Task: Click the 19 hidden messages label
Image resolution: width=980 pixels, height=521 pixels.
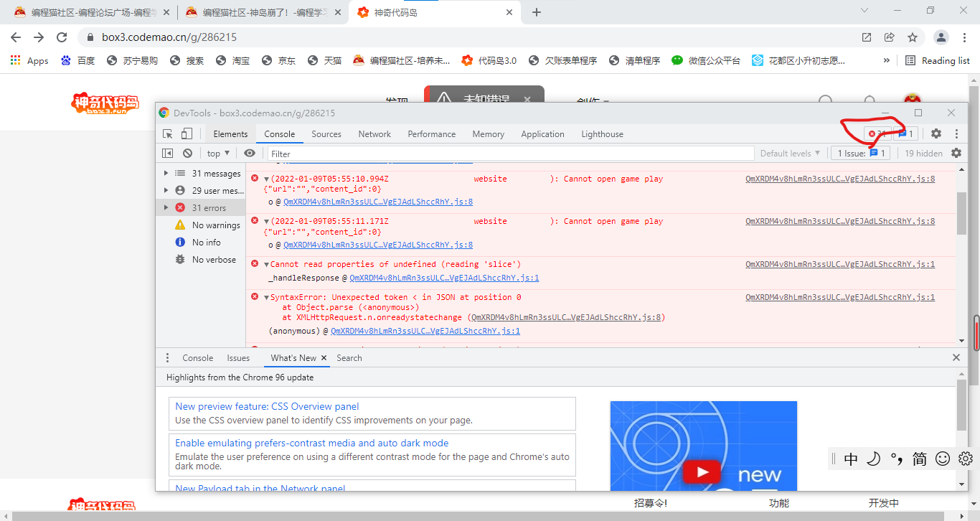Action: tap(923, 153)
